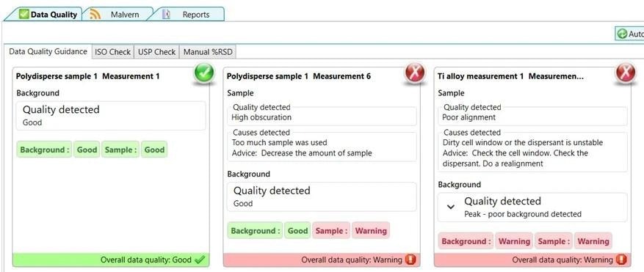This screenshot has height=272, width=644.
Task: Expand the Ti alloy Background quality detected chevron
Action: 451,207
